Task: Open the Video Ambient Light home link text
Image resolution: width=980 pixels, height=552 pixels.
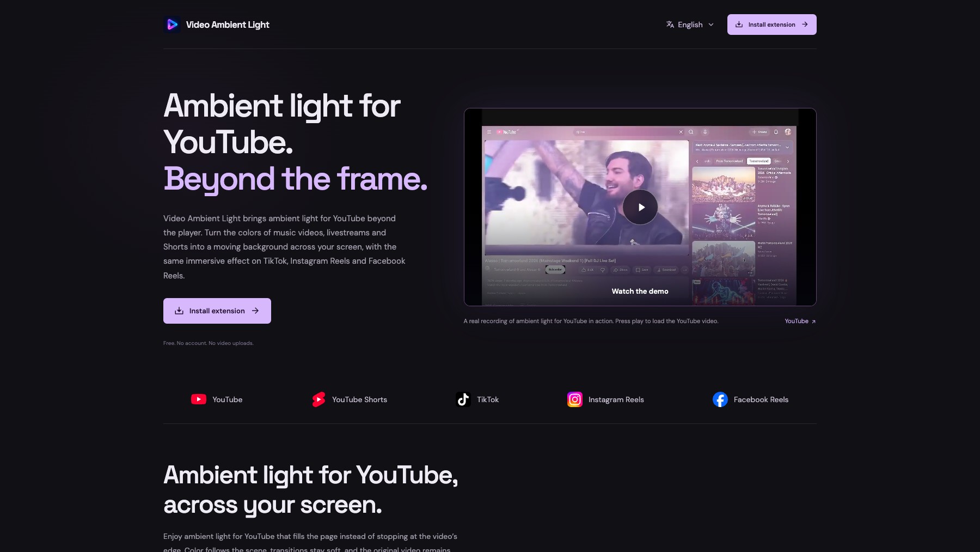Action: [228, 25]
